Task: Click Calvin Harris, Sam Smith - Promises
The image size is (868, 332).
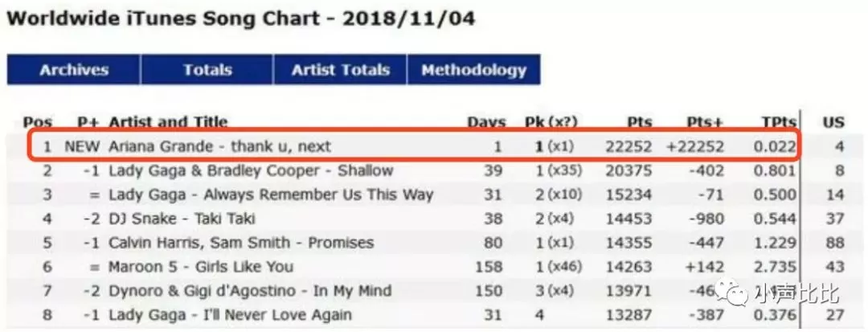Action: (x=241, y=242)
